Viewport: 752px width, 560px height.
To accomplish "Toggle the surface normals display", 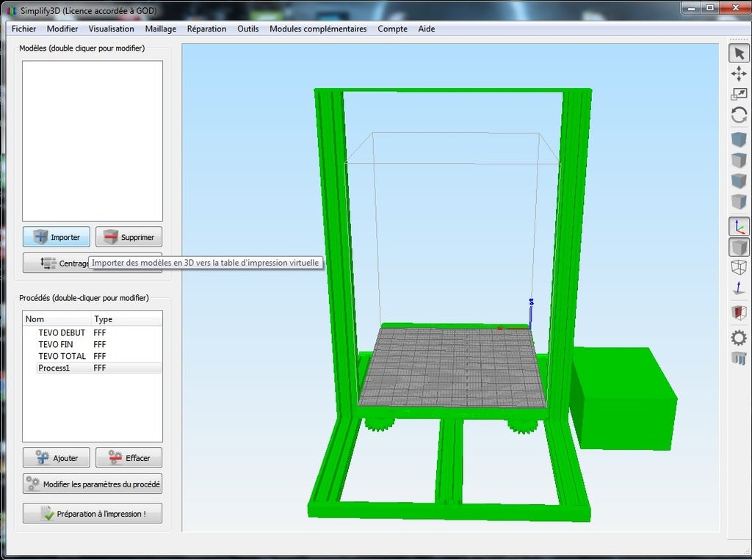I will point(739,289).
